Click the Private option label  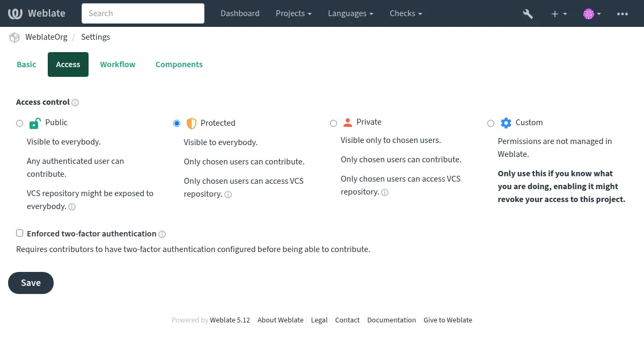[x=369, y=122]
